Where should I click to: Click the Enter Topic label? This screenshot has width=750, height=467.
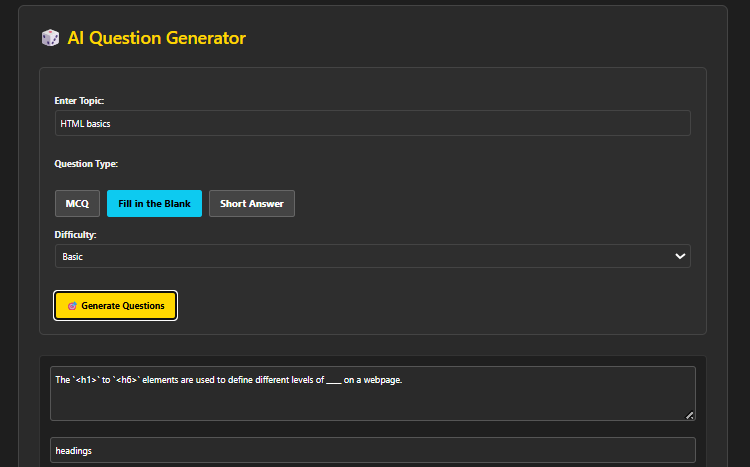click(79, 101)
